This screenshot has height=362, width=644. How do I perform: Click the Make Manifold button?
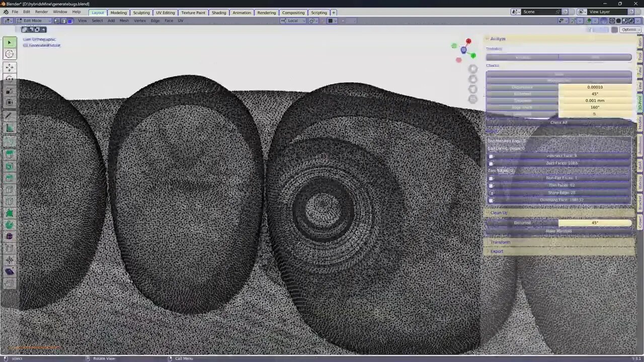[x=558, y=231]
